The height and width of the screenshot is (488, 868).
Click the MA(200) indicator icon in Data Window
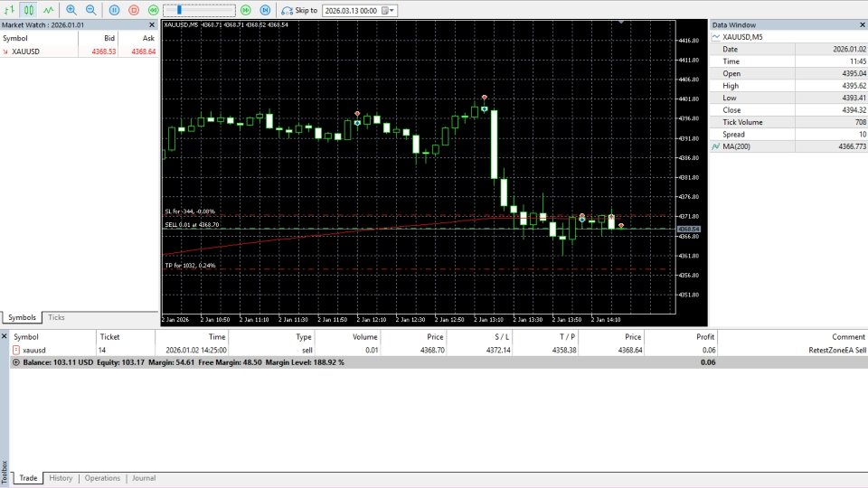[x=716, y=146]
